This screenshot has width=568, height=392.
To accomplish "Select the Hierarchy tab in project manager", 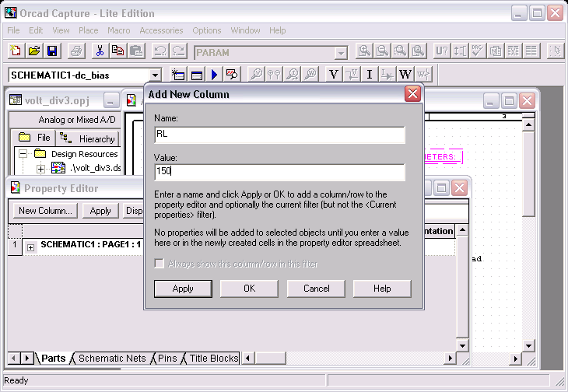I will [x=87, y=138].
